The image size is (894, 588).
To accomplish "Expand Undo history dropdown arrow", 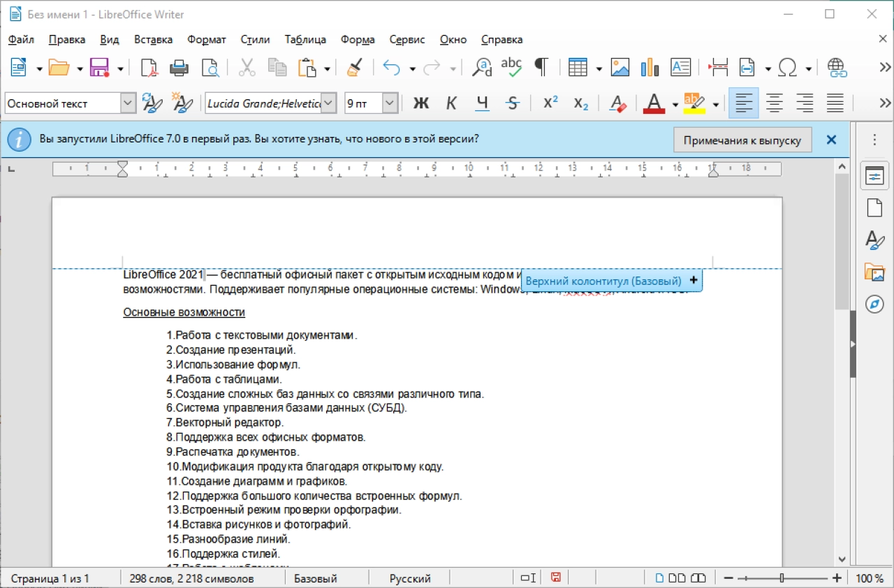I will click(412, 68).
